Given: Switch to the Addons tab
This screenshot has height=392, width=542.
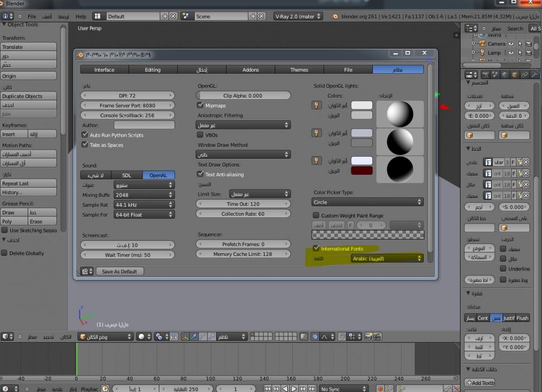Looking at the screenshot, I should tap(250, 69).
